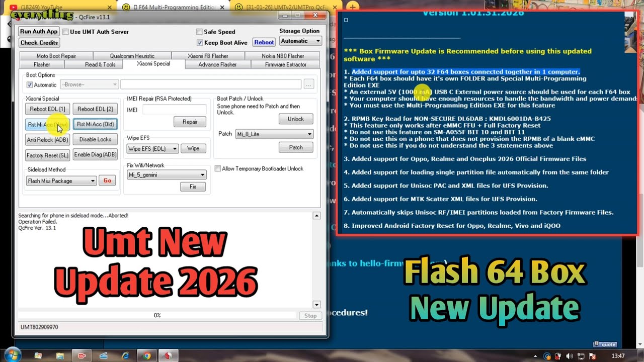Uncheck Keep Boot Alive option
This screenshot has width=644, height=362.
point(200,43)
